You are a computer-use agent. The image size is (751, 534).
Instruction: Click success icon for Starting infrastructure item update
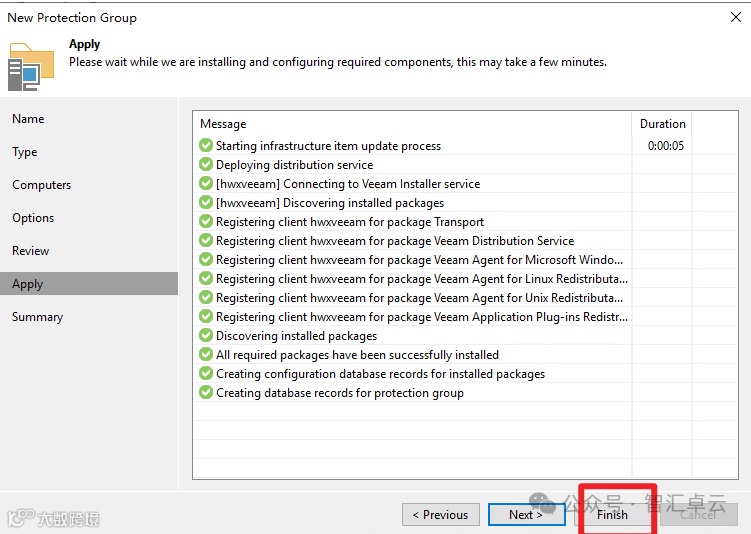click(206, 145)
